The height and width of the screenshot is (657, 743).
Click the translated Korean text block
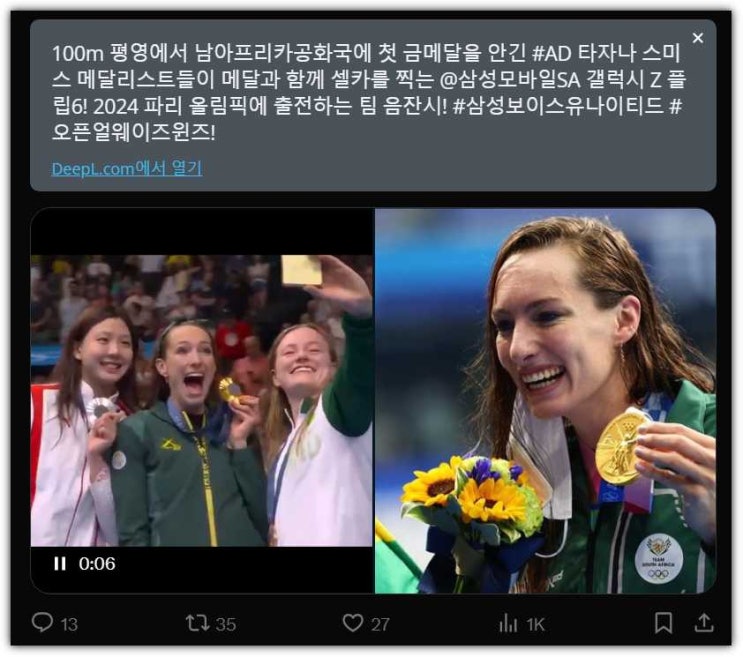point(369,93)
